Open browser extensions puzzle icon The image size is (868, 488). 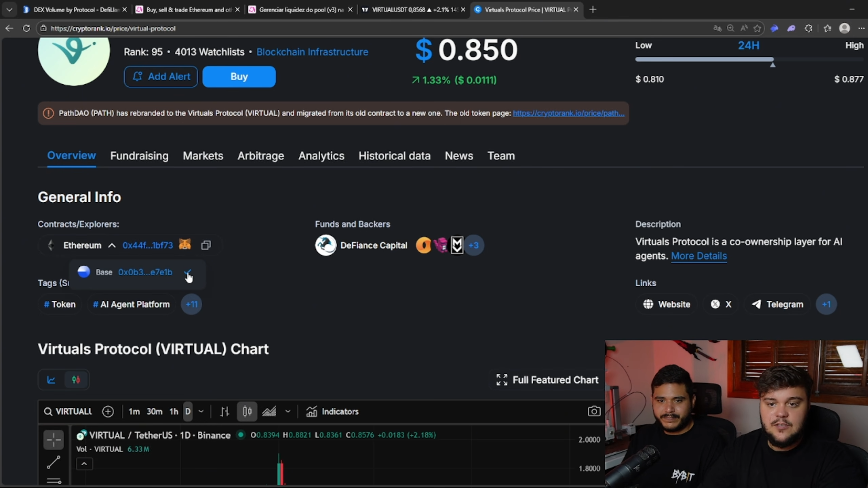click(808, 28)
